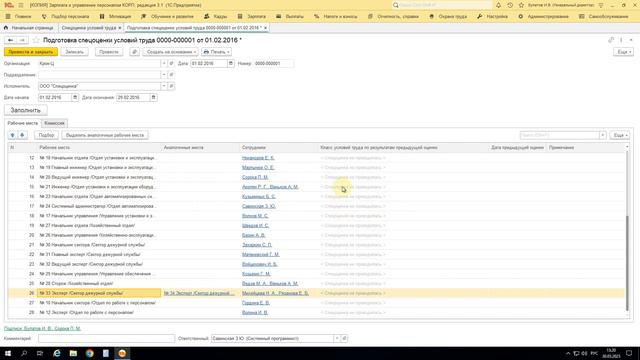Expand the Исполнитель dropdown list
640x360 pixels.
[x=164, y=86]
